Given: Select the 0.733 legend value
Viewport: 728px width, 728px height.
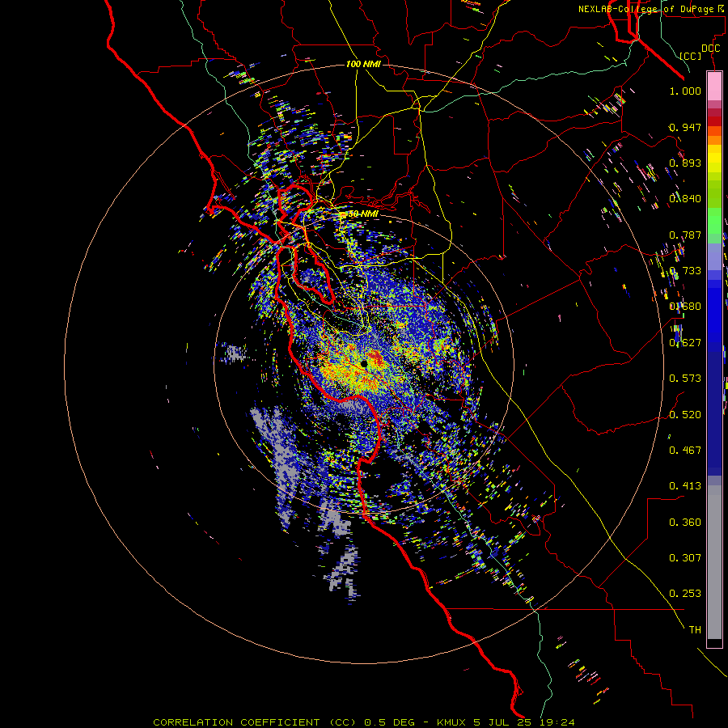Looking at the screenshot, I should point(685,271).
